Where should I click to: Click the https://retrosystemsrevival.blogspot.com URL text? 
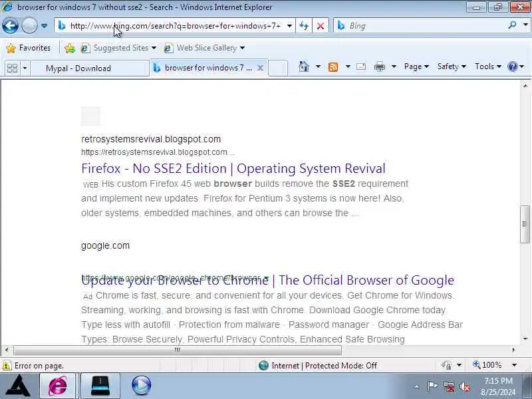coord(158,152)
